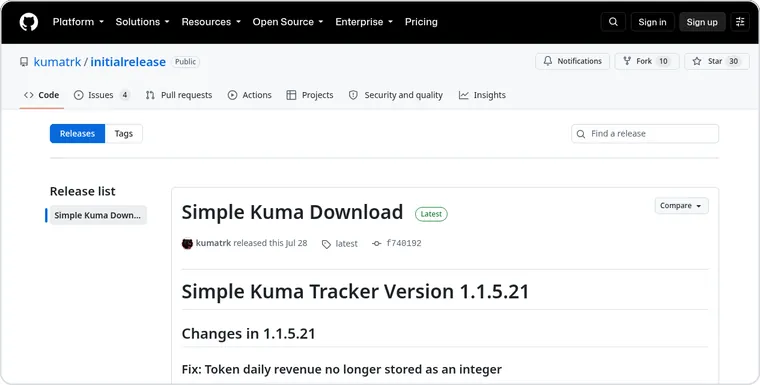The height and width of the screenshot is (385, 760).
Task: Expand the Resources menu
Action: pyautogui.click(x=211, y=22)
